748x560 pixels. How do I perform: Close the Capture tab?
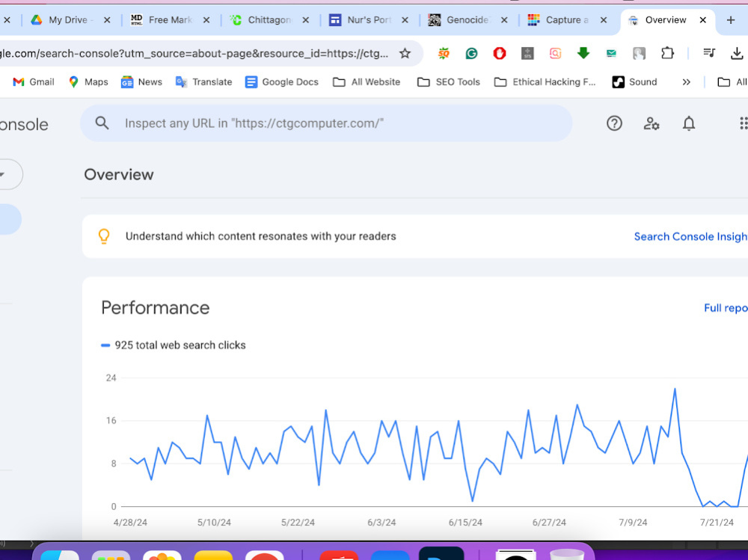pos(603,20)
